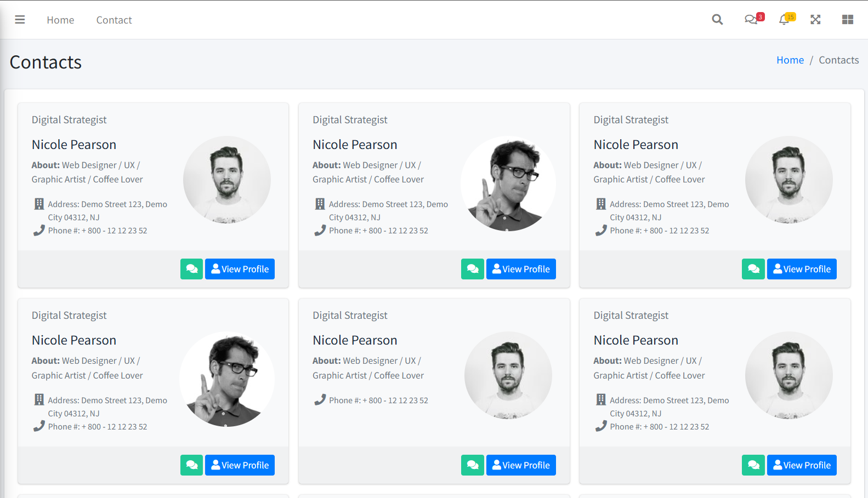868x498 pixels.
Task: Message the contact in the bottom-left card
Action: pos(191,465)
